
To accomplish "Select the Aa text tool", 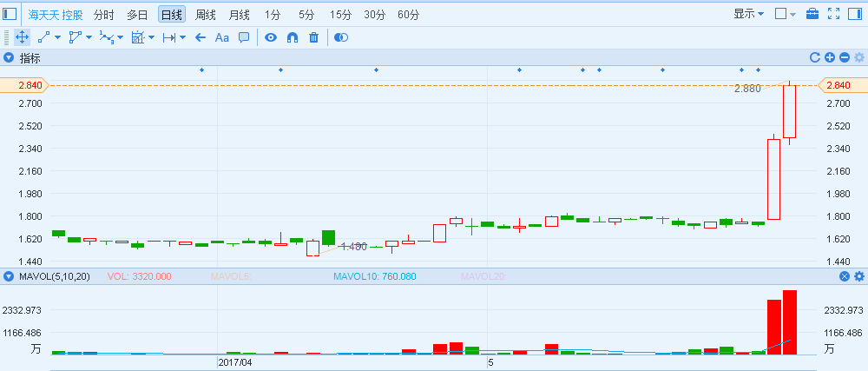I will point(222,37).
